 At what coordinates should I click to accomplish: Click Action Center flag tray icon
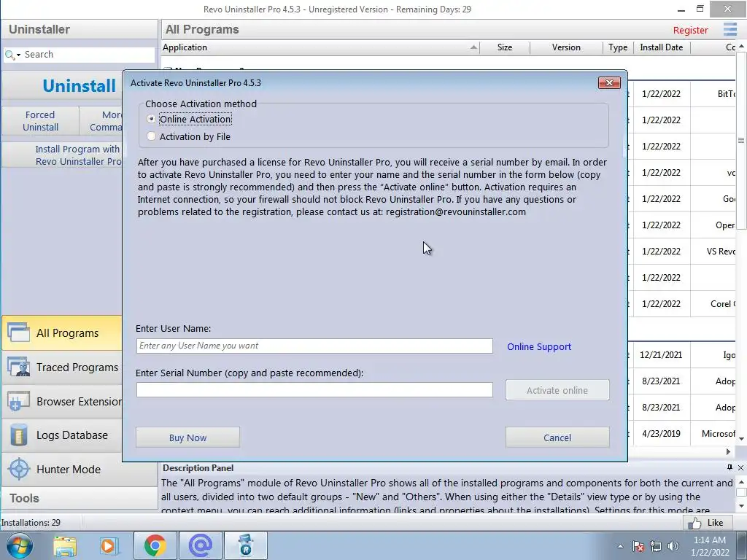638,546
